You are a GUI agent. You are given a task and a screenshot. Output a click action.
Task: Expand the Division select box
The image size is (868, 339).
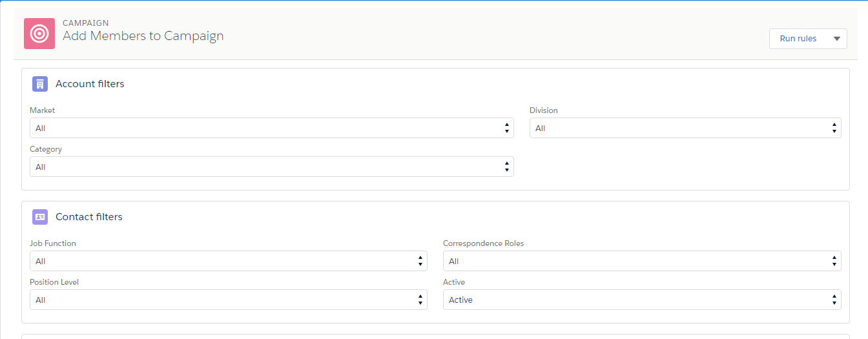click(x=685, y=128)
